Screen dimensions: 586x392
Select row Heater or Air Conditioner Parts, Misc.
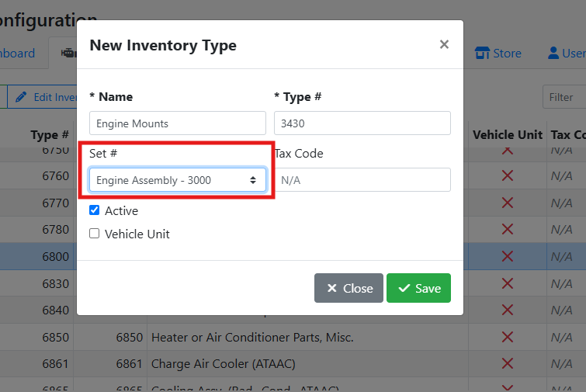[x=293, y=337]
